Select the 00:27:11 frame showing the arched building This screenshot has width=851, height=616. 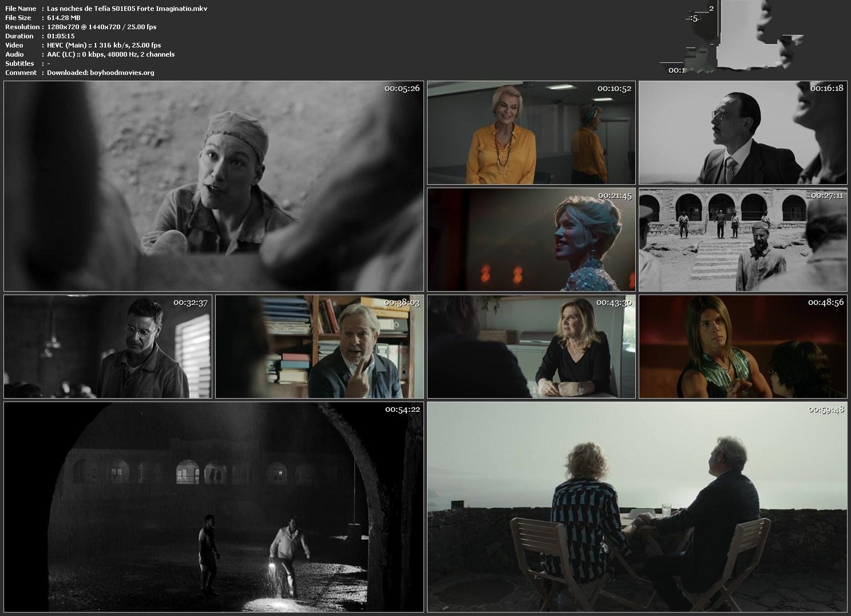tap(743, 240)
